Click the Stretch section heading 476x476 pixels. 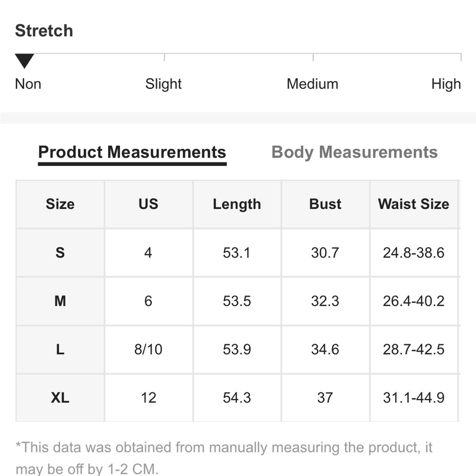point(44,30)
